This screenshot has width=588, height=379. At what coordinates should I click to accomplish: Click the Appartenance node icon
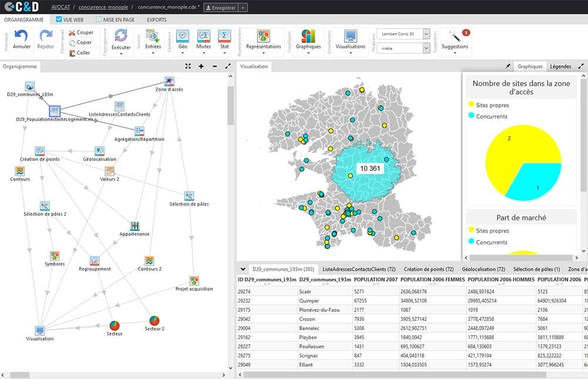tap(134, 226)
